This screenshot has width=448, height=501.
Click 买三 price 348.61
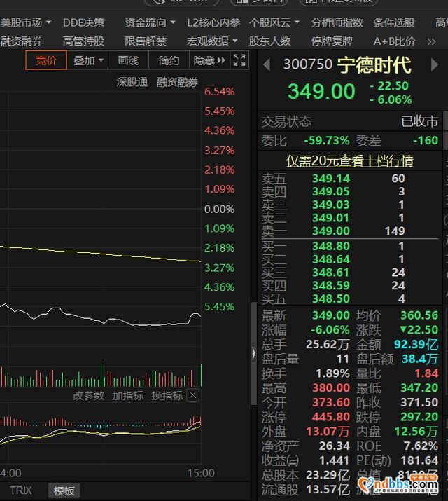(x=331, y=273)
